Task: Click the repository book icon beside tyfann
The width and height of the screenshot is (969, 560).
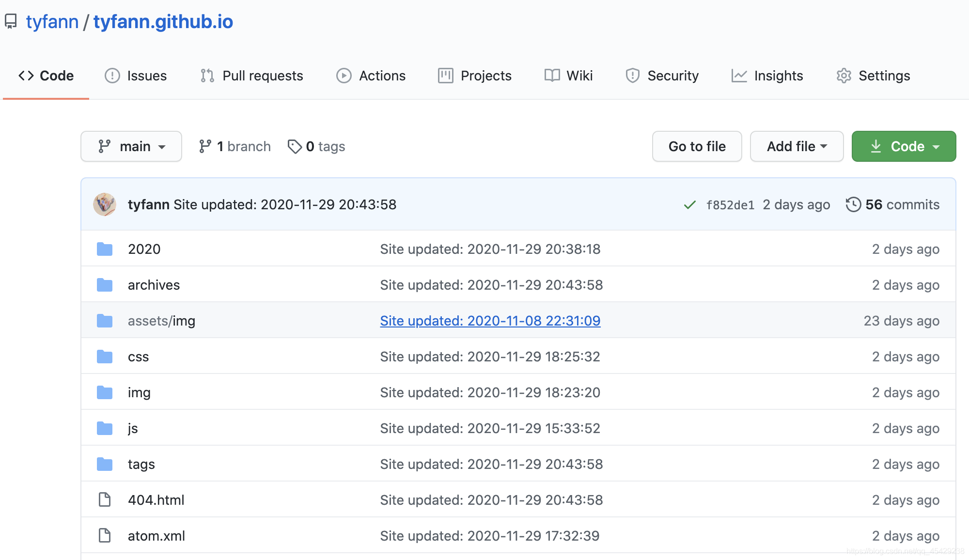Action: coord(11,22)
